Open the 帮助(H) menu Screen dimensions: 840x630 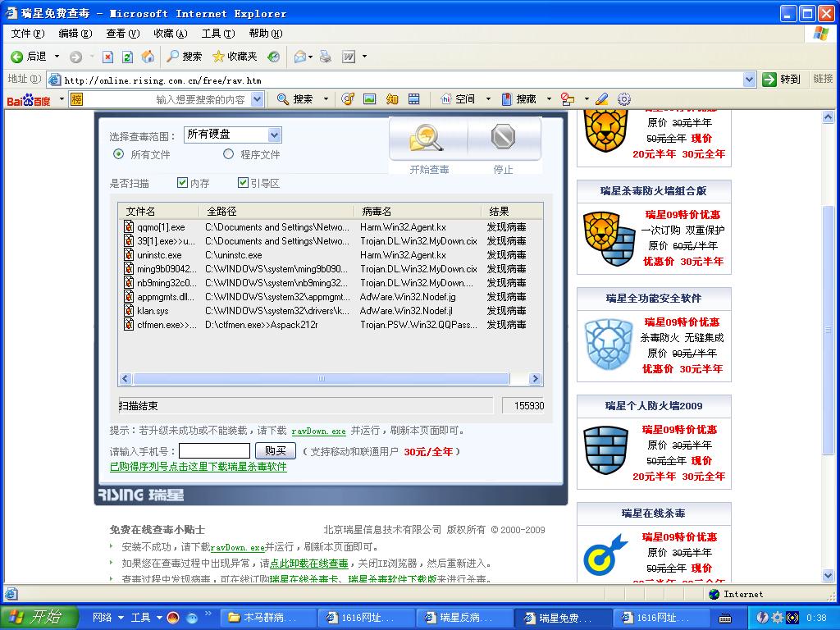click(x=266, y=33)
